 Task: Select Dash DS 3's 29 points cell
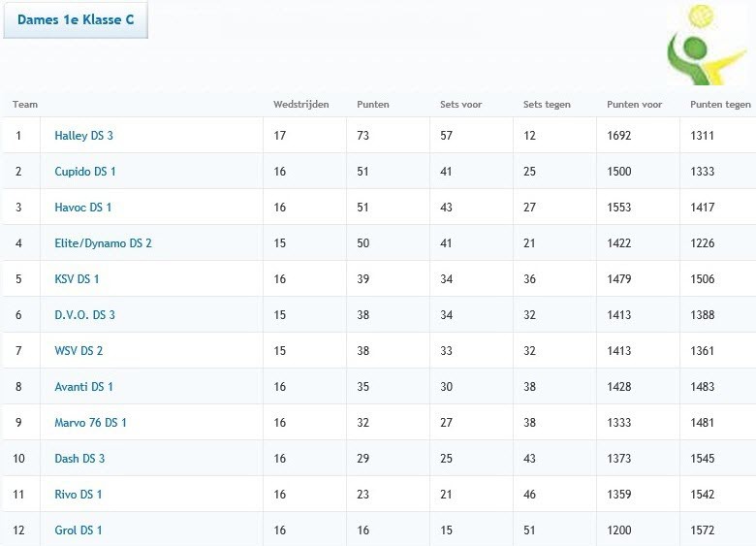(x=363, y=458)
